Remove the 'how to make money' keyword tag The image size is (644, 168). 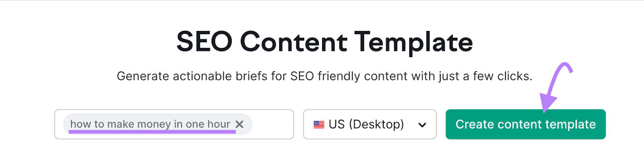pyautogui.click(x=239, y=125)
